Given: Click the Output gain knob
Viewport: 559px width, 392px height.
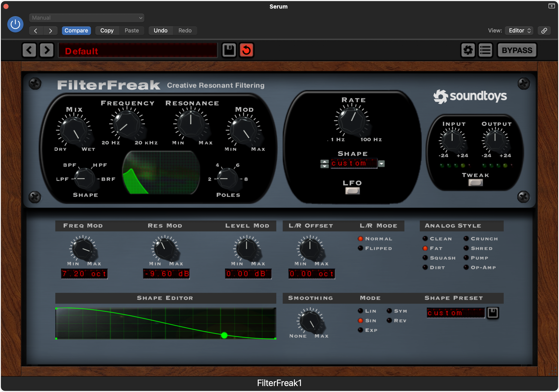Looking at the screenshot, I should pyautogui.click(x=495, y=140).
